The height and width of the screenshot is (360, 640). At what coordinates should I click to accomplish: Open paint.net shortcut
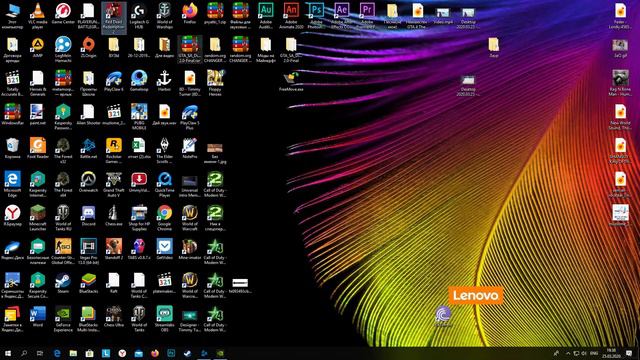point(38,115)
